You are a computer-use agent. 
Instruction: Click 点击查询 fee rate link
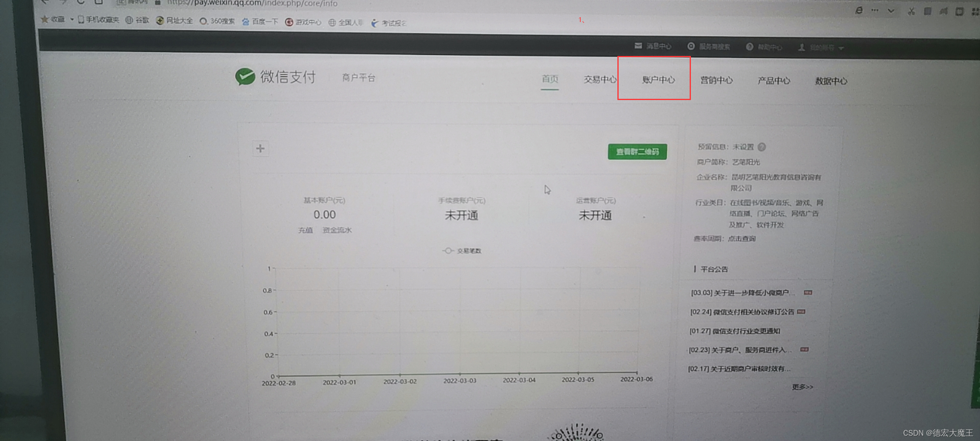point(742,238)
